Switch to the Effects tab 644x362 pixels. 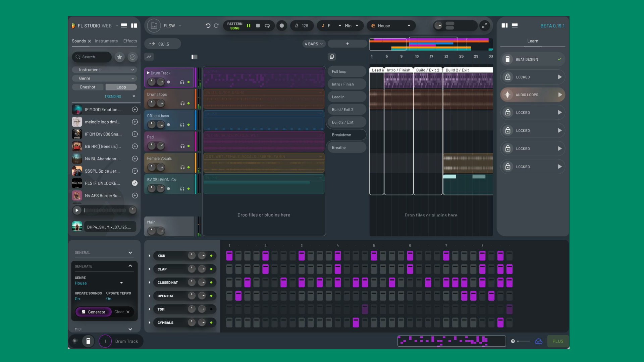(130, 41)
